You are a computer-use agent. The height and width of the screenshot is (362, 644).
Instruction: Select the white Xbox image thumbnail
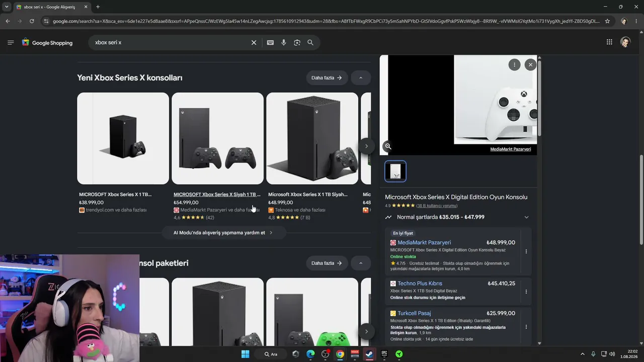point(395,171)
